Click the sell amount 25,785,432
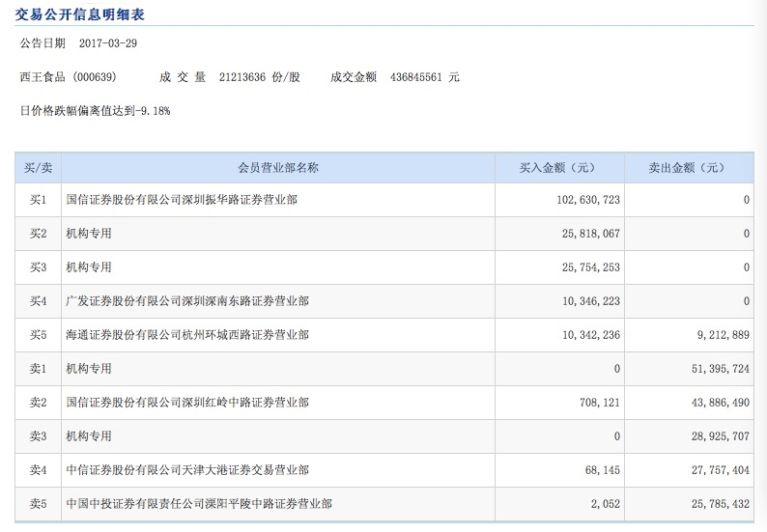 tap(721, 503)
